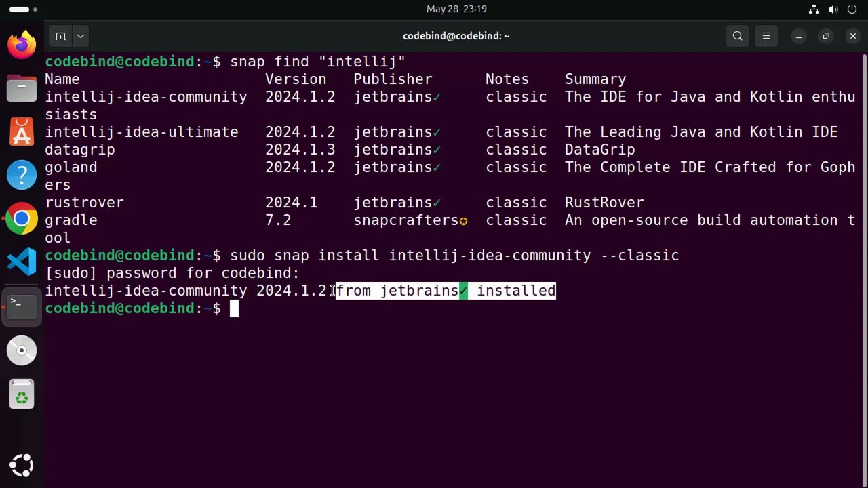Click the snap find "intellij" command

(318, 62)
